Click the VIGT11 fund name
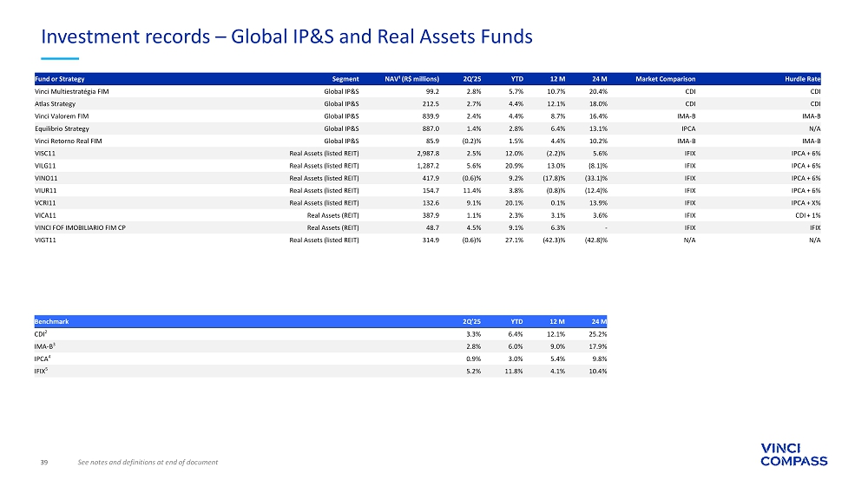This screenshot has height=487, width=868. point(45,240)
